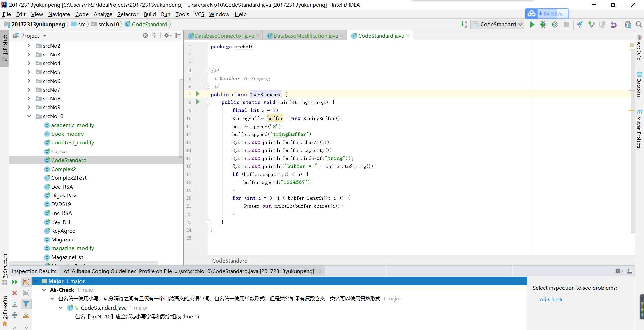
Task: Collapse the CodeStandard.java inspection node
Action: click(61, 308)
